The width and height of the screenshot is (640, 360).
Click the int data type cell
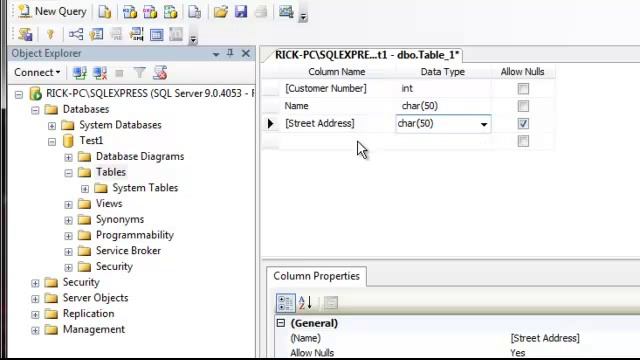click(x=443, y=89)
